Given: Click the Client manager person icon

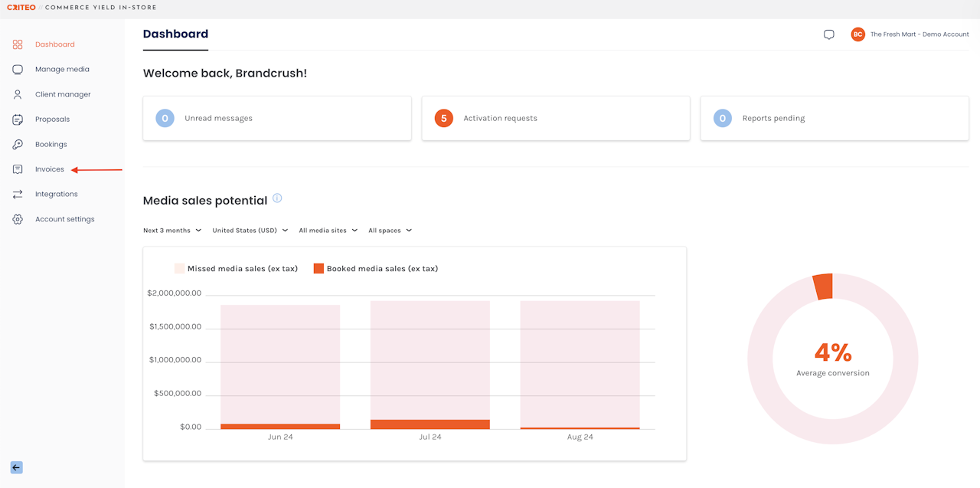Looking at the screenshot, I should click(18, 94).
